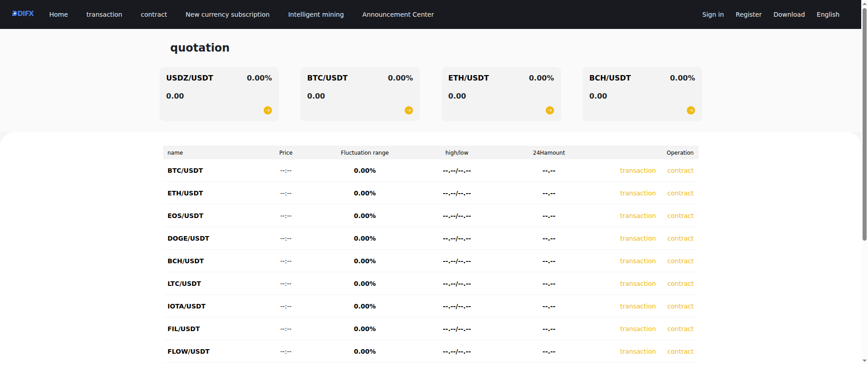The image size is (868, 365).
Task: Navigate to Intelligent mining
Action: click(316, 14)
